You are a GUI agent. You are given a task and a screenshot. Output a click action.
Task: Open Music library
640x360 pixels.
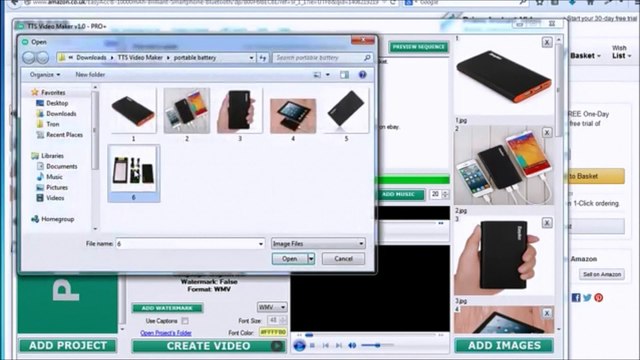pos(54,177)
